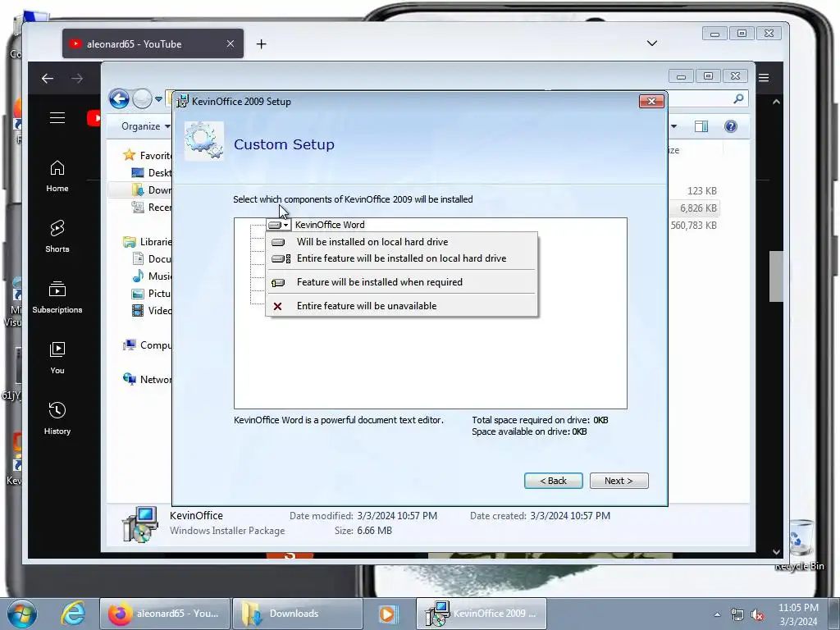Open the Explorer recent locations dropdown arrow
The image size is (840, 630).
pyautogui.click(x=158, y=99)
